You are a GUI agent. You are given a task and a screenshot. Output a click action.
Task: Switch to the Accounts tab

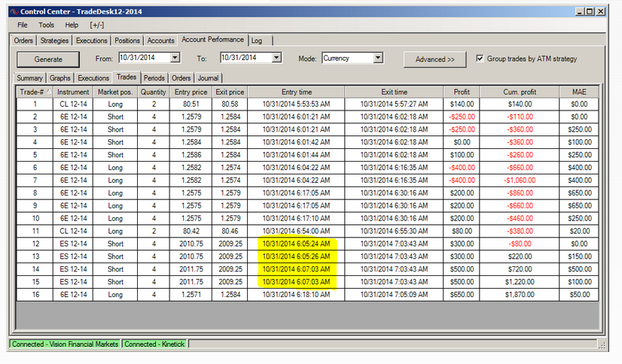[160, 41]
